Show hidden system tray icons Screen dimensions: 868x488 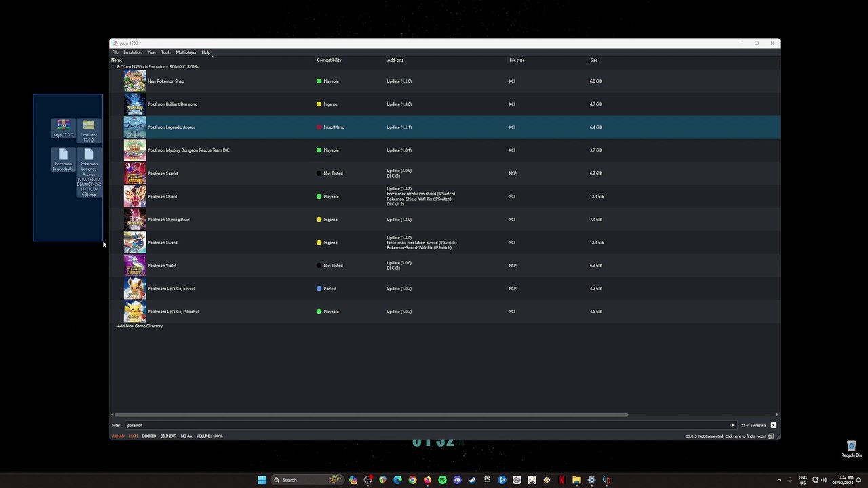pos(778,480)
